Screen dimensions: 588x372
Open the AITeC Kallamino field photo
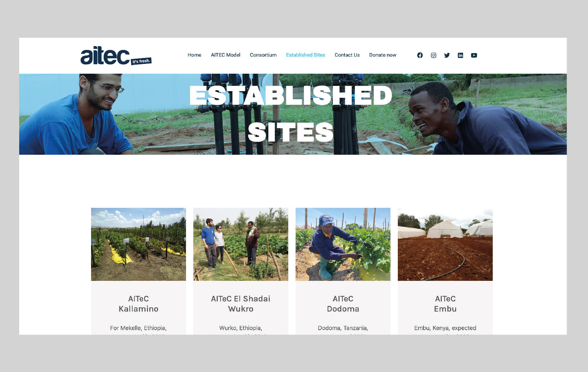tap(139, 244)
